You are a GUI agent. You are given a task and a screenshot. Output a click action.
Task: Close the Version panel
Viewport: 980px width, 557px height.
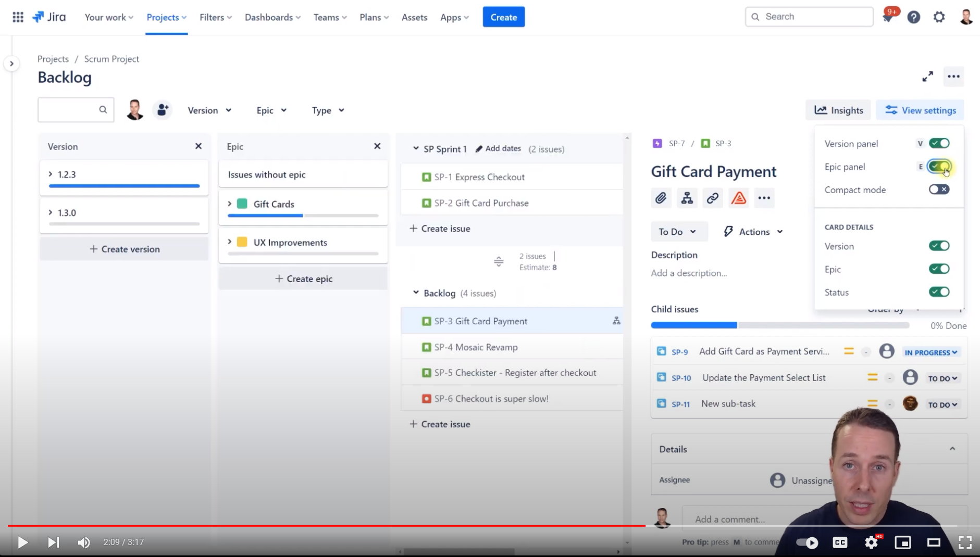point(198,146)
